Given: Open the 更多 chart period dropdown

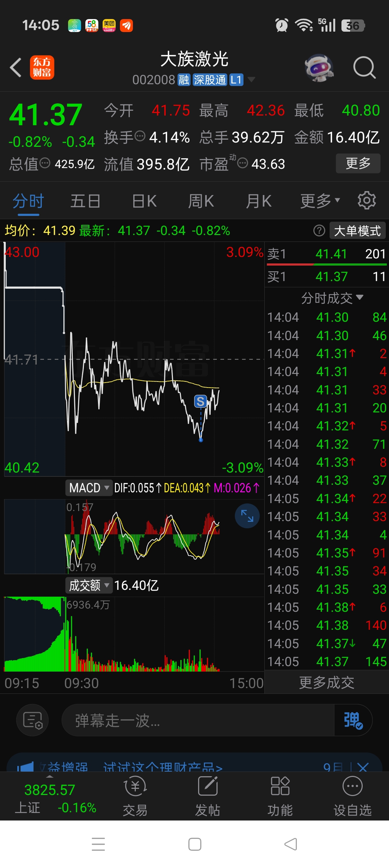Looking at the screenshot, I should click(x=320, y=200).
